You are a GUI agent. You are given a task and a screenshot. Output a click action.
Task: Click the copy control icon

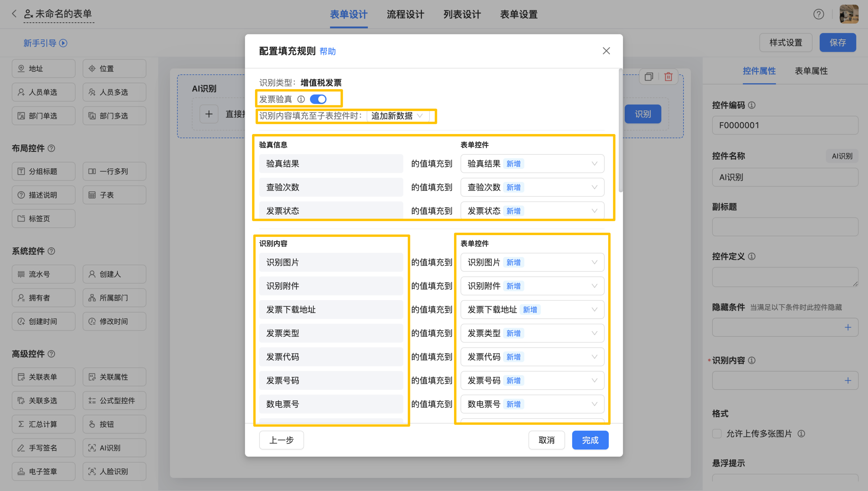tap(649, 77)
